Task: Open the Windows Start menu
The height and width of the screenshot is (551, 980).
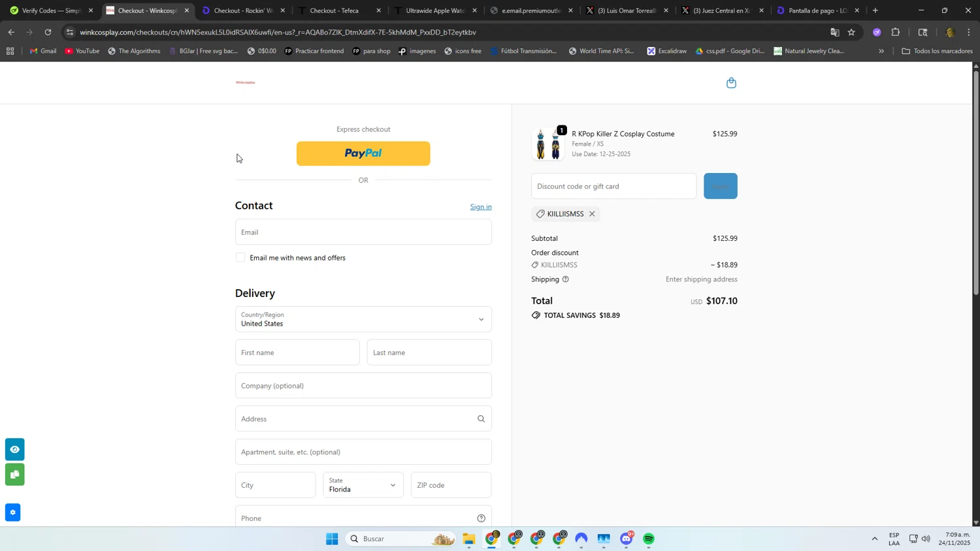Action: click(x=332, y=539)
